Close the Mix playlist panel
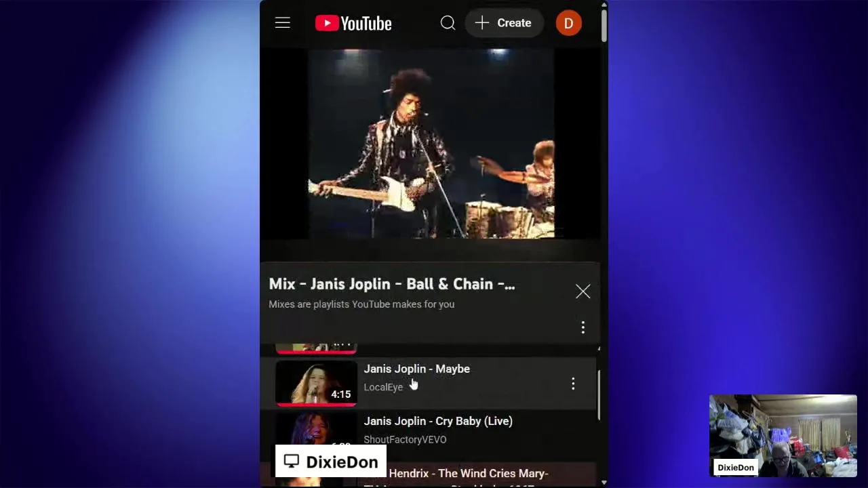 tap(583, 291)
